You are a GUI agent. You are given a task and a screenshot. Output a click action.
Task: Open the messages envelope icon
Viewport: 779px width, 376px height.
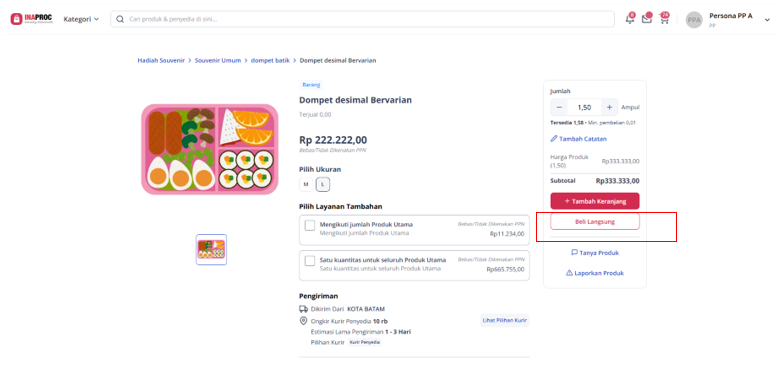(x=646, y=19)
